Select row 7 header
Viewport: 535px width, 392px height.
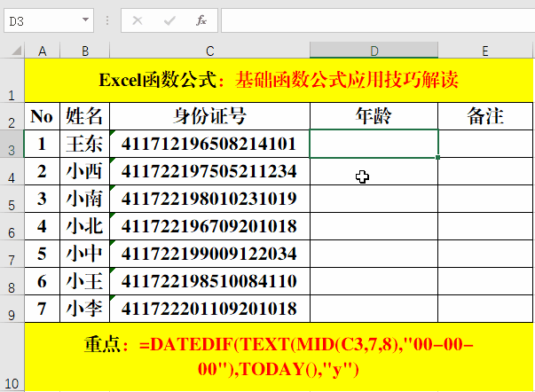click(x=12, y=255)
